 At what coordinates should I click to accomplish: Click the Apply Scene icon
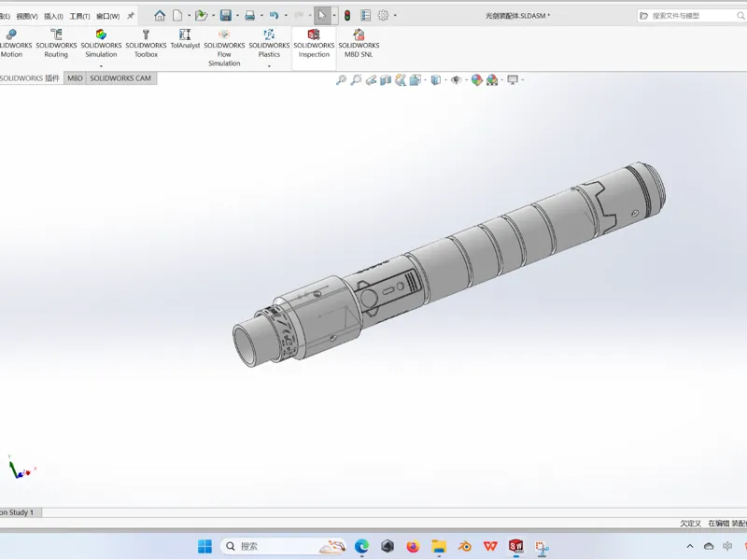pyautogui.click(x=492, y=80)
